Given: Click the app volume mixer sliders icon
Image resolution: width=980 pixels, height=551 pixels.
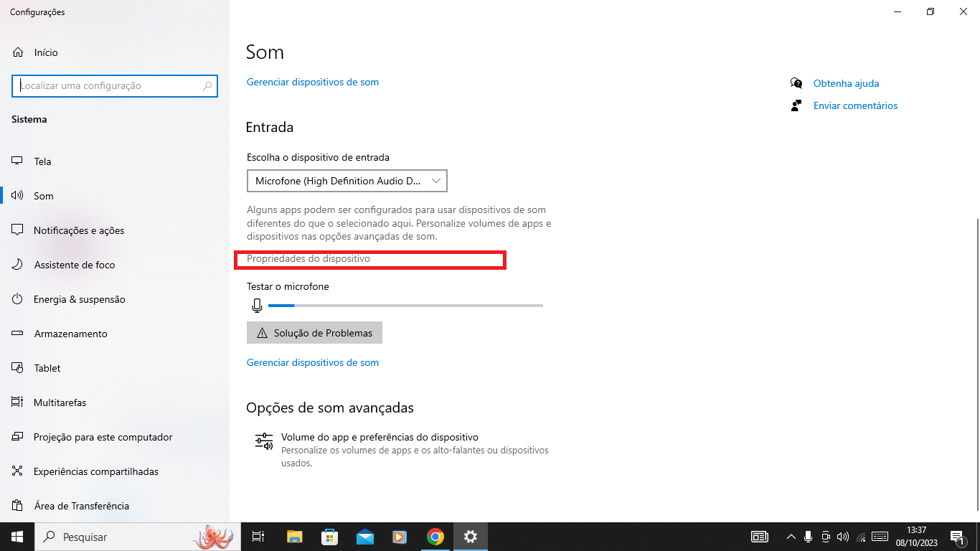Looking at the screenshot, I should (x=264, y=441).
